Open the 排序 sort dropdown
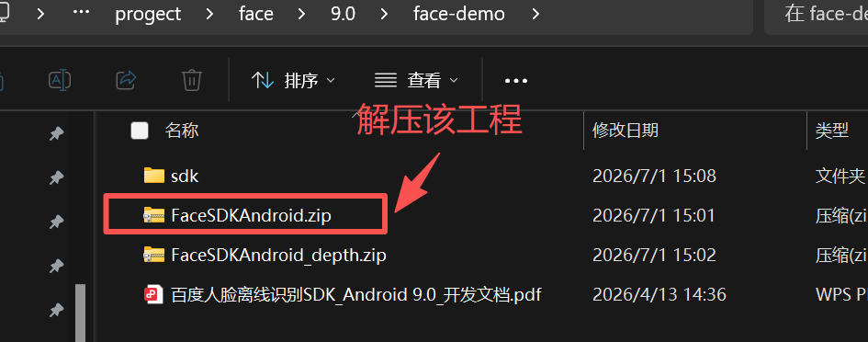Screen dimensions: 868x342 [x=293, y=80]
